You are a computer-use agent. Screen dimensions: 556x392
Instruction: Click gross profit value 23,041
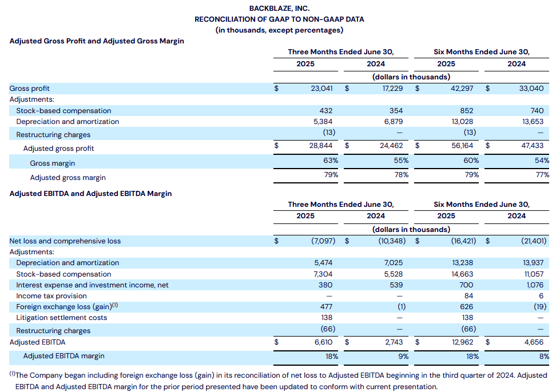(x=321, y=89)
